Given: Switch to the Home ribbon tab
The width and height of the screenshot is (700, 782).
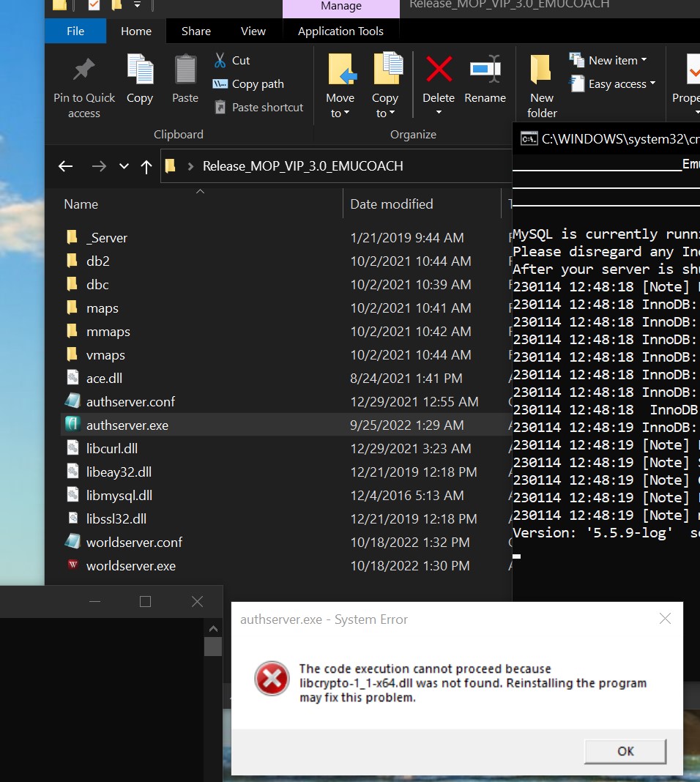Looking at the screenshot, I should pos(136,31).
